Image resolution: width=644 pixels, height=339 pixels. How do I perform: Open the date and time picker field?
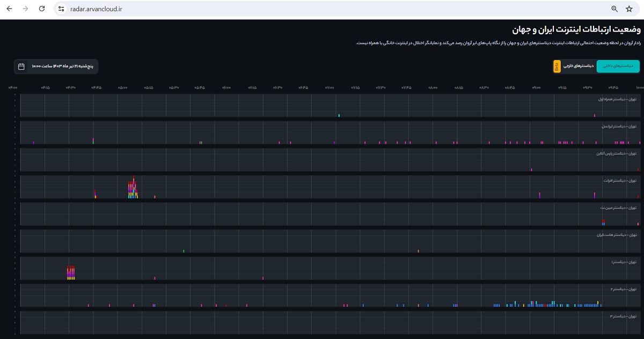pyautogui.click(x=56, y=67)
